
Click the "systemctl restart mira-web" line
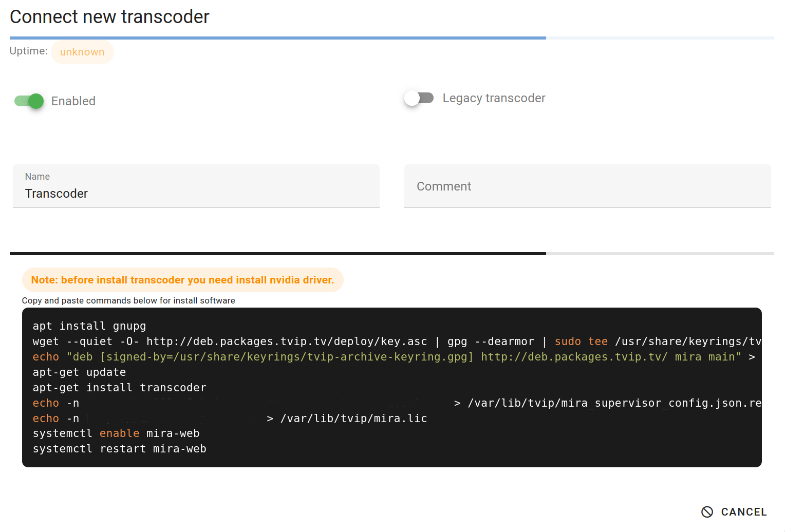119,449
